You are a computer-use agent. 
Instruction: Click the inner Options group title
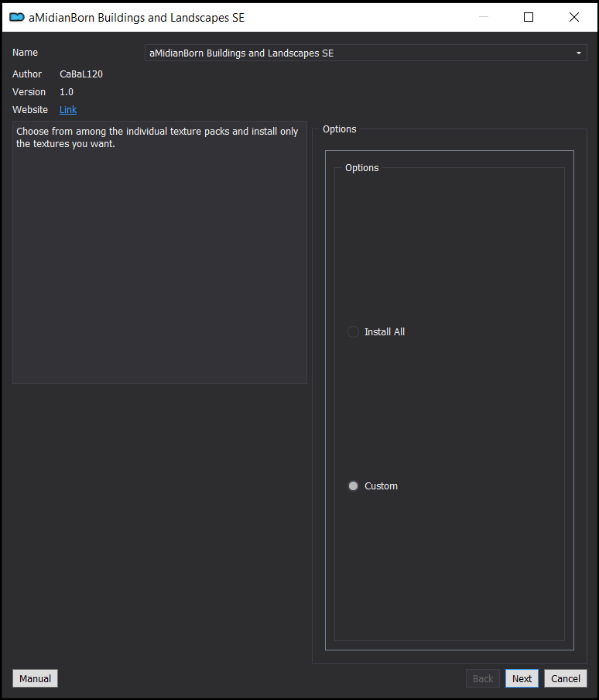(361, 168)
